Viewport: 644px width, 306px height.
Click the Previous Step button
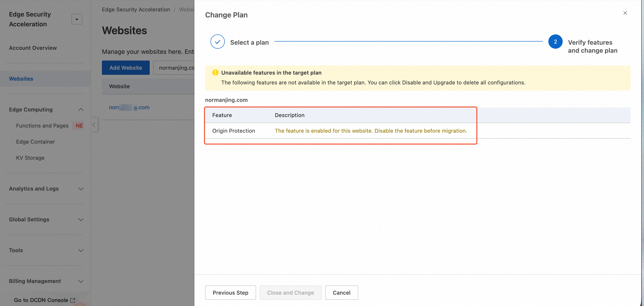[230, 293]
